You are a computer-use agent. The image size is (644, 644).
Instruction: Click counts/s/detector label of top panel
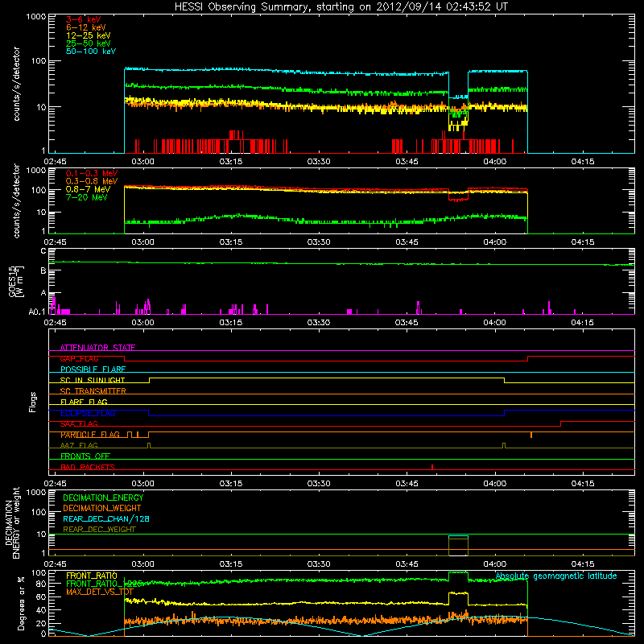point(16,84)
